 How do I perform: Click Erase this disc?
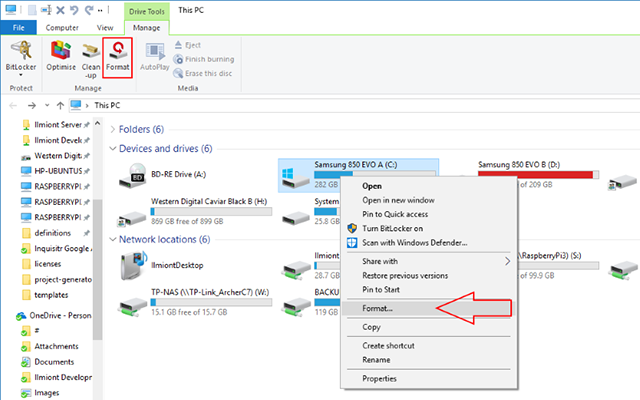point(203,73)
